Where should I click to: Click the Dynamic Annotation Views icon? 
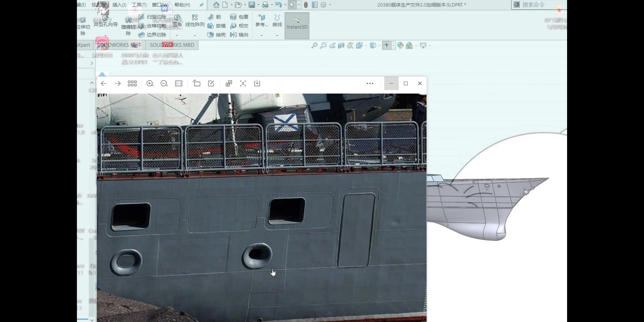(x=350, y=45)
